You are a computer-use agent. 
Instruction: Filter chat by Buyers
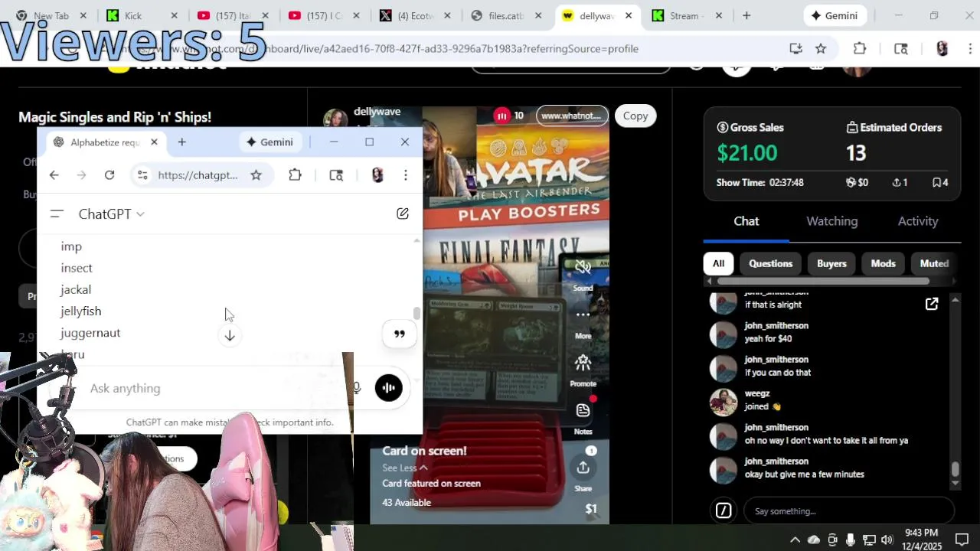coord(831,263)
